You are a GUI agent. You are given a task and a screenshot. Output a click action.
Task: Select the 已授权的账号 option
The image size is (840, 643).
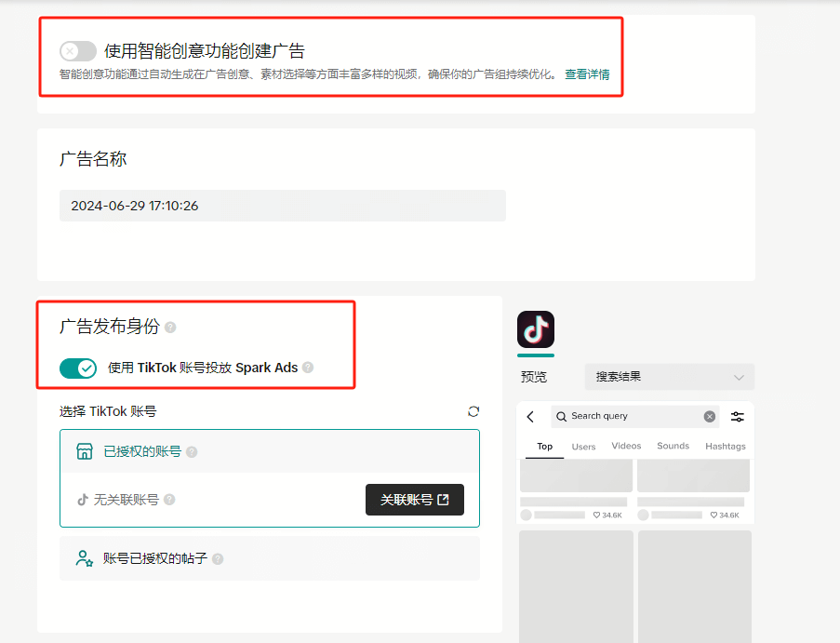[270, 451]
